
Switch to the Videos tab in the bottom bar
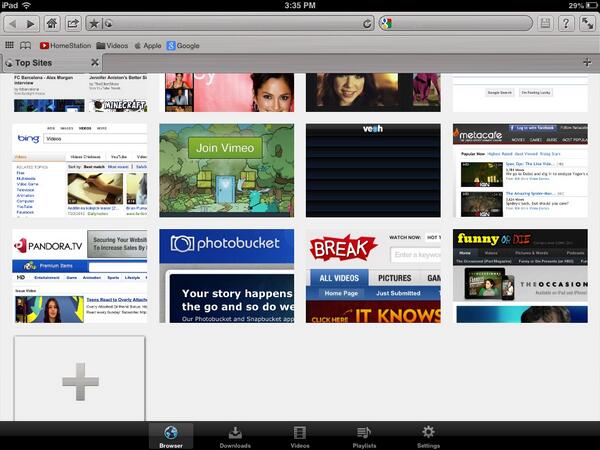[300, 436]
